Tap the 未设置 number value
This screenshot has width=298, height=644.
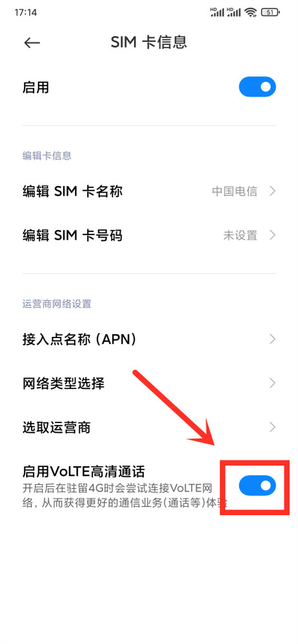241,235
